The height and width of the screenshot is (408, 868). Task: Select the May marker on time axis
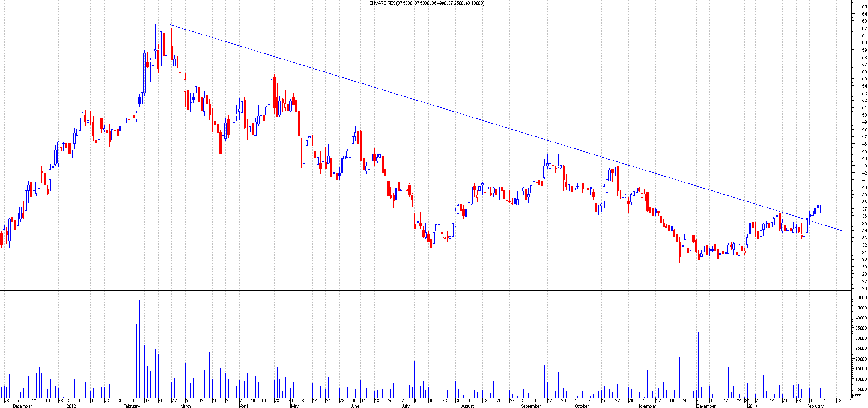[x=294, y=406]
